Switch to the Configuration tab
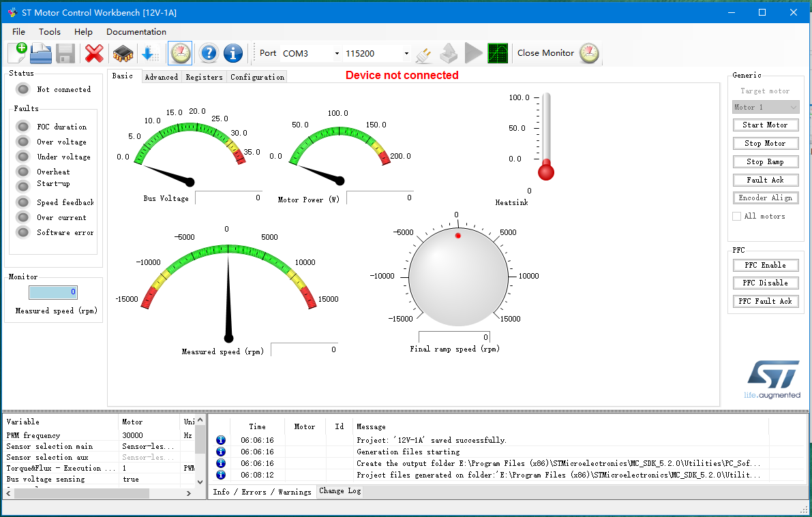This screenshot has width=812, height=517. [258, 77]
